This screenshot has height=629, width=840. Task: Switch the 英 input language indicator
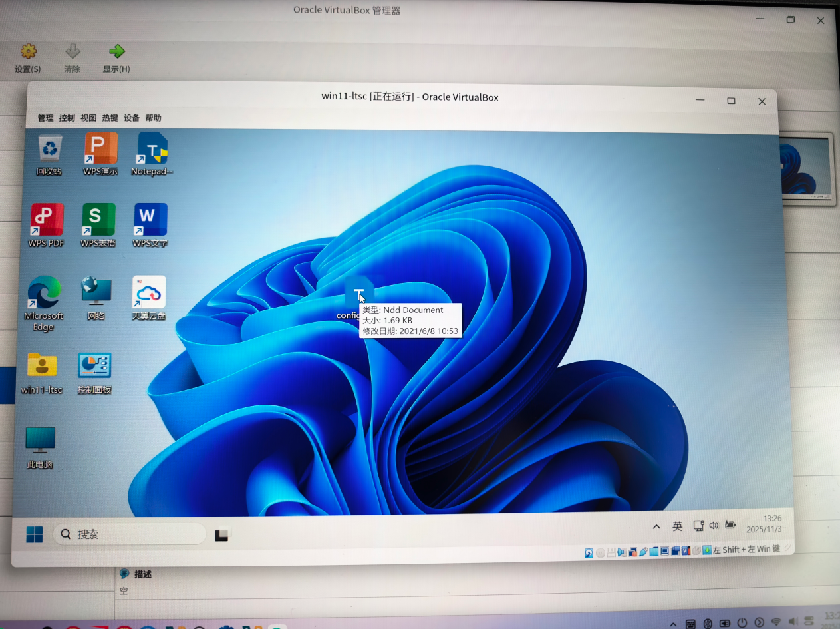[x=678, y=526]
